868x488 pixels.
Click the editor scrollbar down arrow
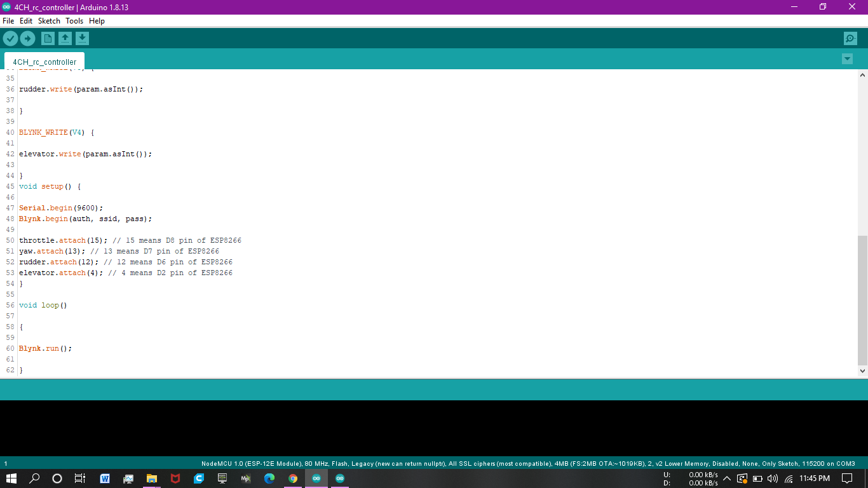(862, 370)
